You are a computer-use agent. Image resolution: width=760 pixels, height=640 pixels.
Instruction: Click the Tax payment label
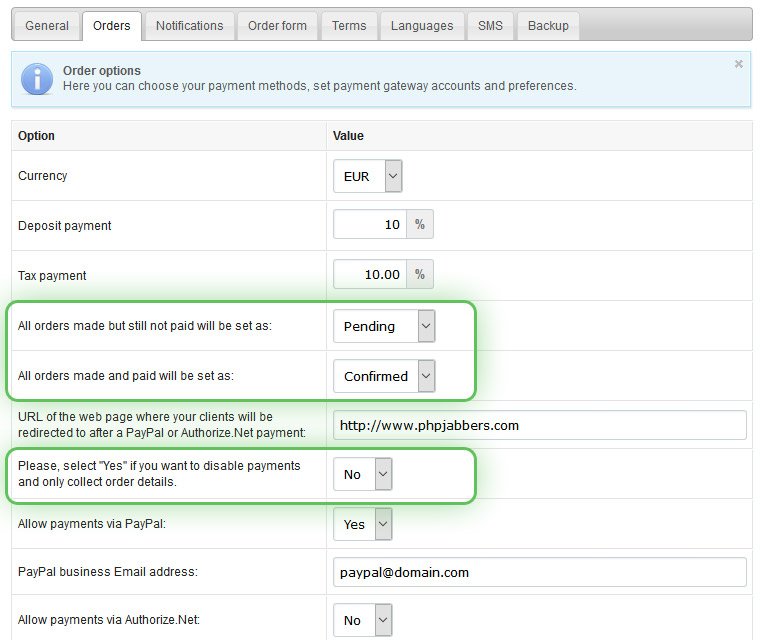[x=52, y=275]
